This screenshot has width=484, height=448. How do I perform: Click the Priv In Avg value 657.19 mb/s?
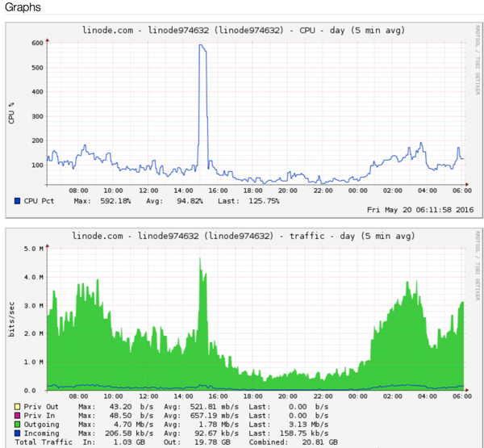(x=215, y=416)
